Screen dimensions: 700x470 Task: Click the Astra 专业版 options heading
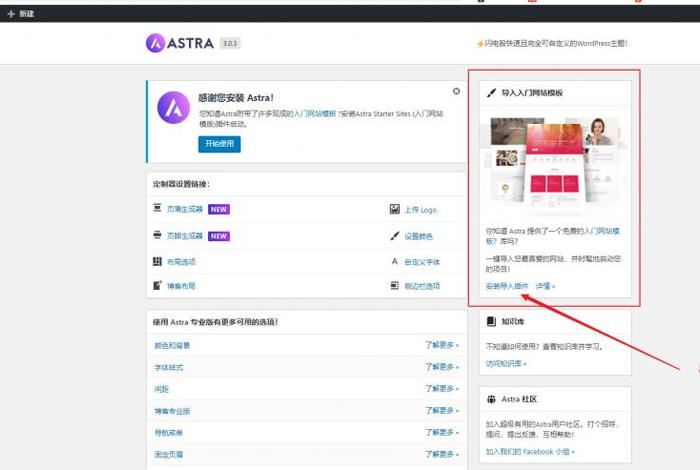215,322
